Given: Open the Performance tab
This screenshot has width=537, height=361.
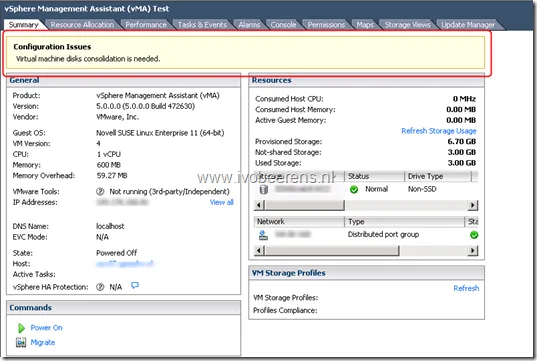Looking at the screenshot, I should click(x=146, y=25).
